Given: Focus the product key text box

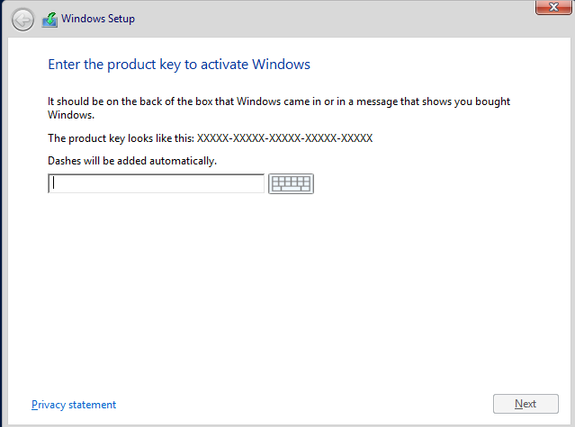Looking at the screenshot, I should pyautogui.click(x=156, y=183).
